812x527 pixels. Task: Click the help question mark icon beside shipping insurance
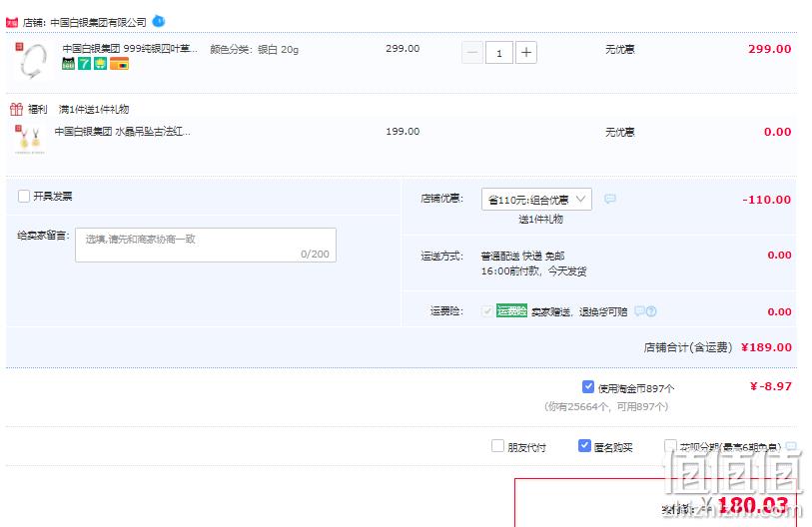point(651,311)
